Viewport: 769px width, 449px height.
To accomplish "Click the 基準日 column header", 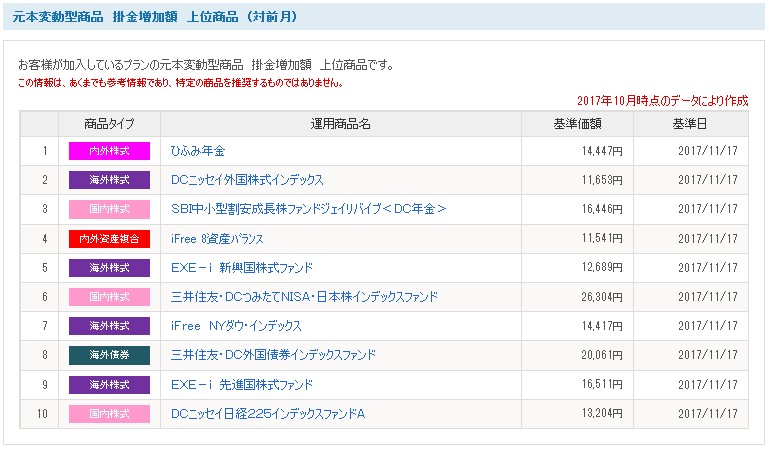I will 691,124.
